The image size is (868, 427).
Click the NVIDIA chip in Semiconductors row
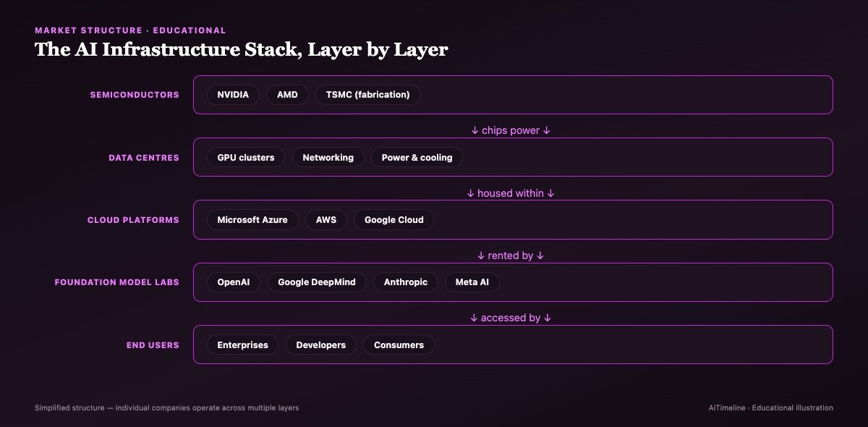(x=233, y=95)
